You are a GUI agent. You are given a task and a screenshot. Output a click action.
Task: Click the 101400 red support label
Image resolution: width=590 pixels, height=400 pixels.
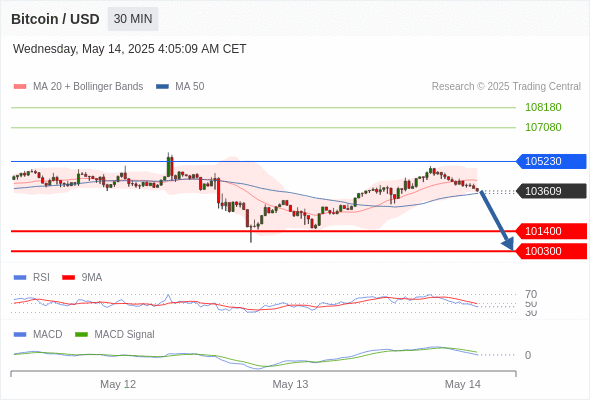click(x=551, y=231)
